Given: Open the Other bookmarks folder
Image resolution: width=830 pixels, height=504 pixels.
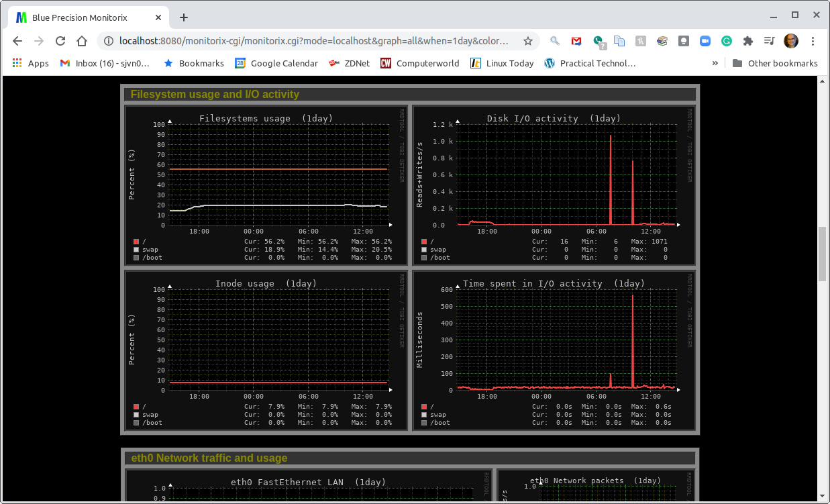Looking at the screenshot, I should pos(775,63).
